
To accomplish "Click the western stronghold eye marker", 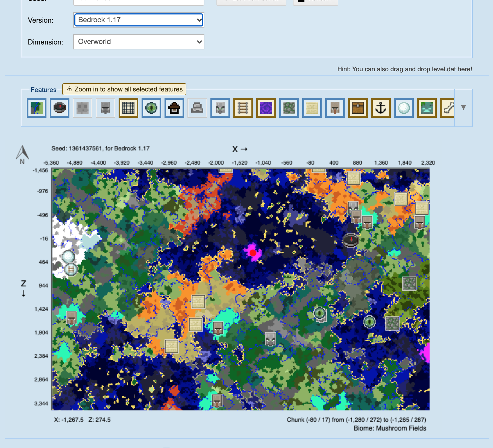I will (x=320, y=313).
